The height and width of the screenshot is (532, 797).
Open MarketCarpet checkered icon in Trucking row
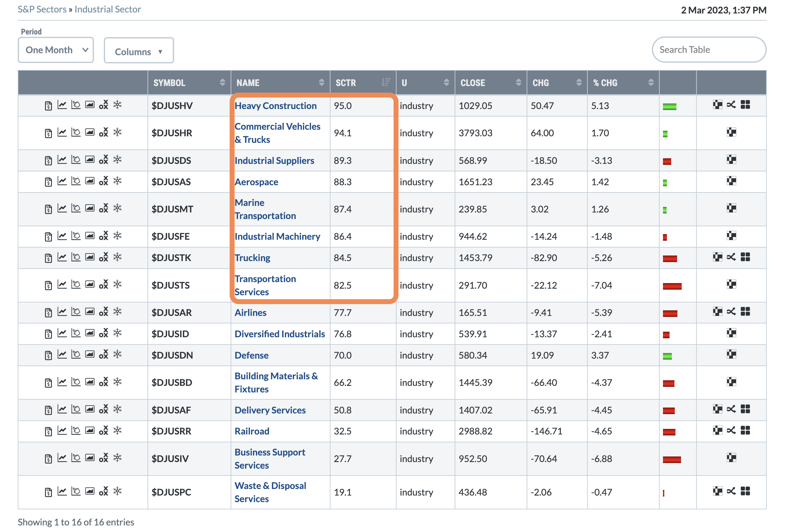pos(717,257)
